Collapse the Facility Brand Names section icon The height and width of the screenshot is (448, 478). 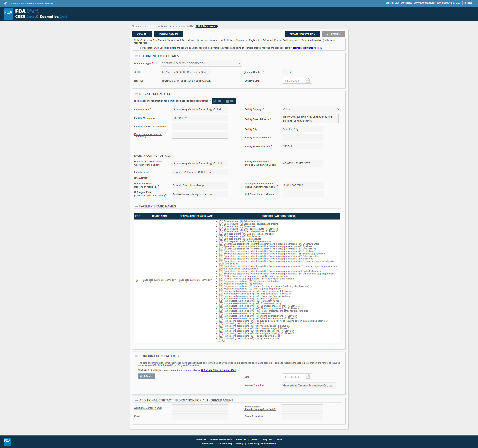click(x=136, y=206)
